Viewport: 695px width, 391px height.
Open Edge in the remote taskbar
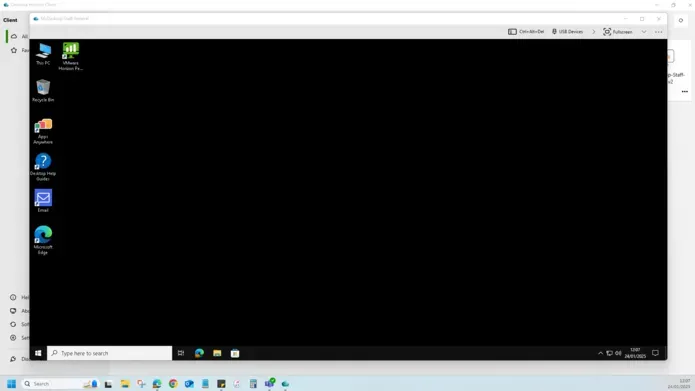pos(199,353)
